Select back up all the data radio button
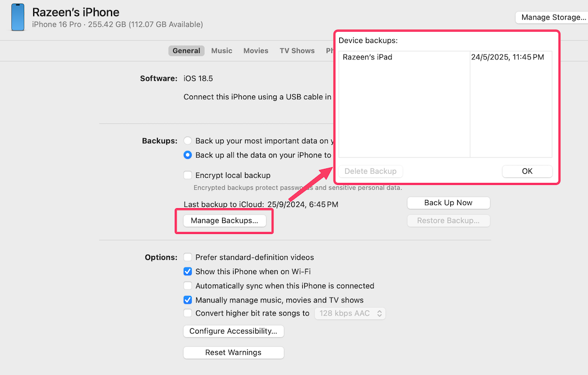Viewport: 588px width, 375px height. 187,155
